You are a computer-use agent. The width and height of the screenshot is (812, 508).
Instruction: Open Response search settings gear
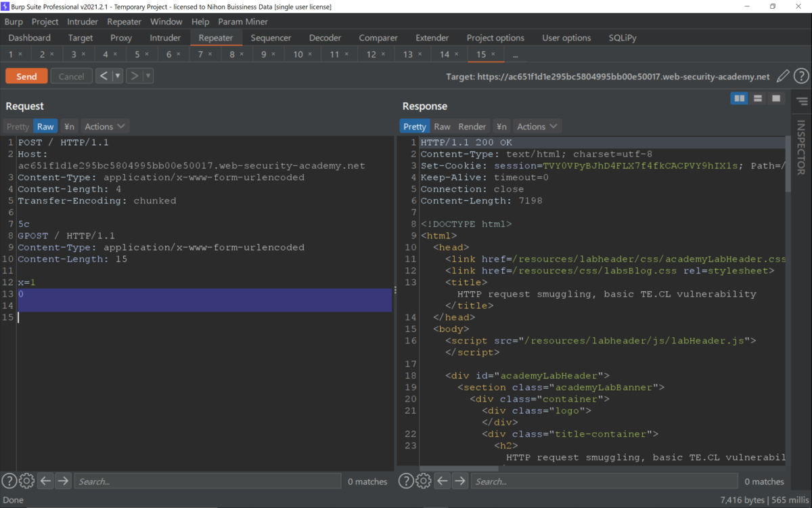click(424, 481)
